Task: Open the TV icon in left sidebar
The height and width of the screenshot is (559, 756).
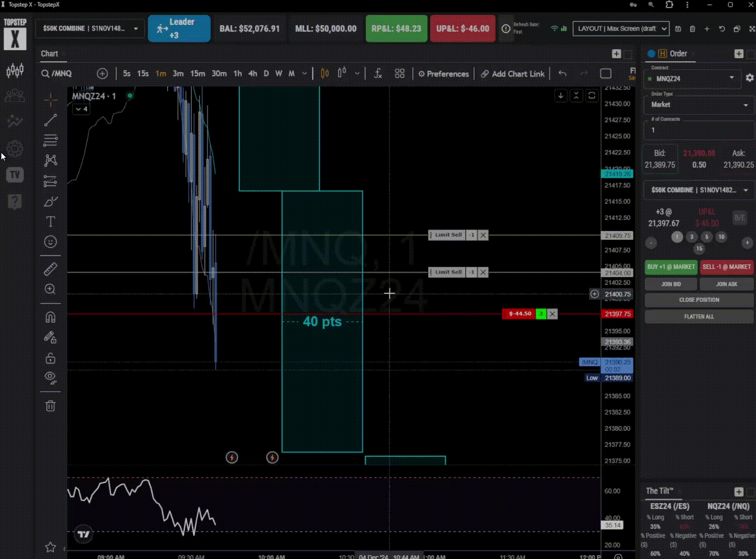Action: tap(15, 175)
